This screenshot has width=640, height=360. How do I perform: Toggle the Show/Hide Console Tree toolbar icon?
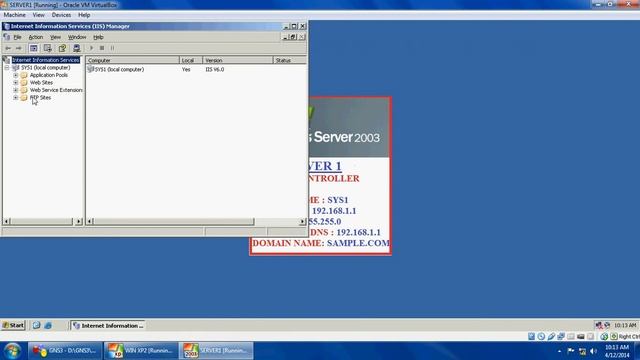click(x=33, y=48)
